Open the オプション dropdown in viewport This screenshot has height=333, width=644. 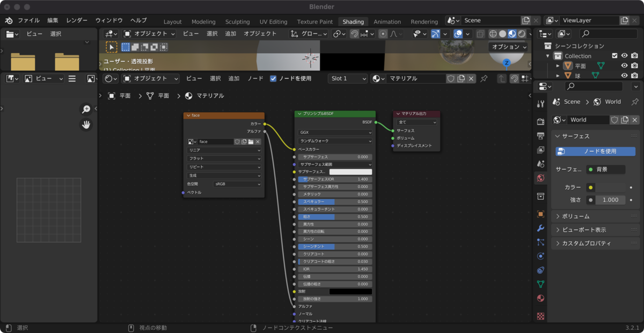tap(508, 47)
